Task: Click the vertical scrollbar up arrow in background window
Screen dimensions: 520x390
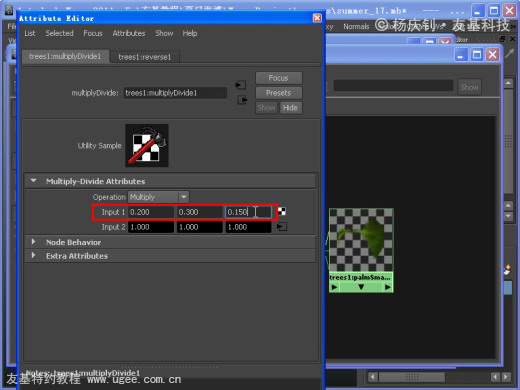Action: (x=508, y=83)
